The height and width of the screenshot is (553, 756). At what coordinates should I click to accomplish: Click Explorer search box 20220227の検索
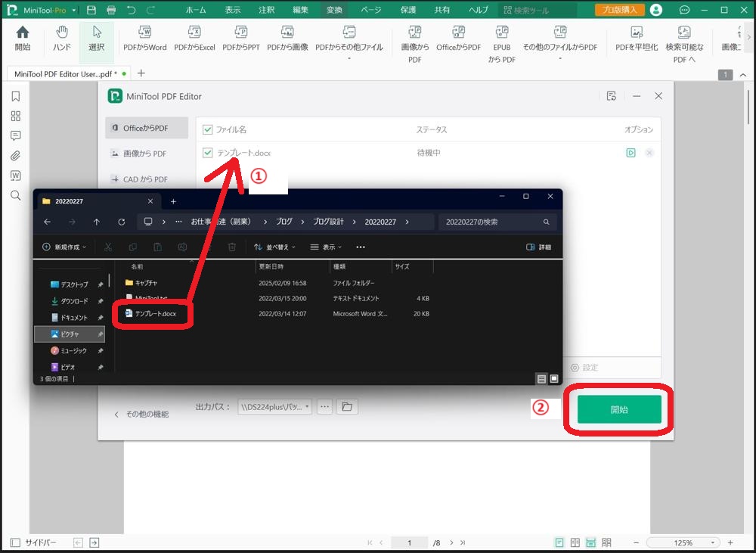[x=497, y=222]
